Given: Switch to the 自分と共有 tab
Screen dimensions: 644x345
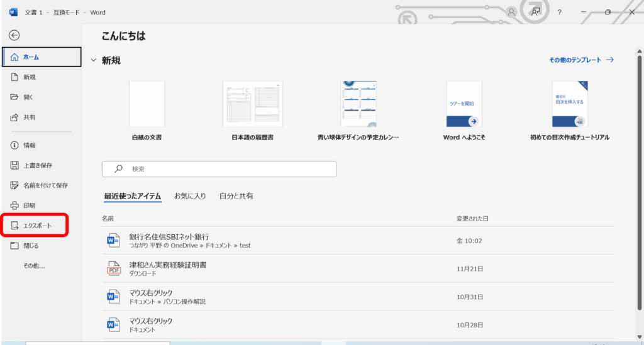Looking at the screenshot, I should 236,196.
